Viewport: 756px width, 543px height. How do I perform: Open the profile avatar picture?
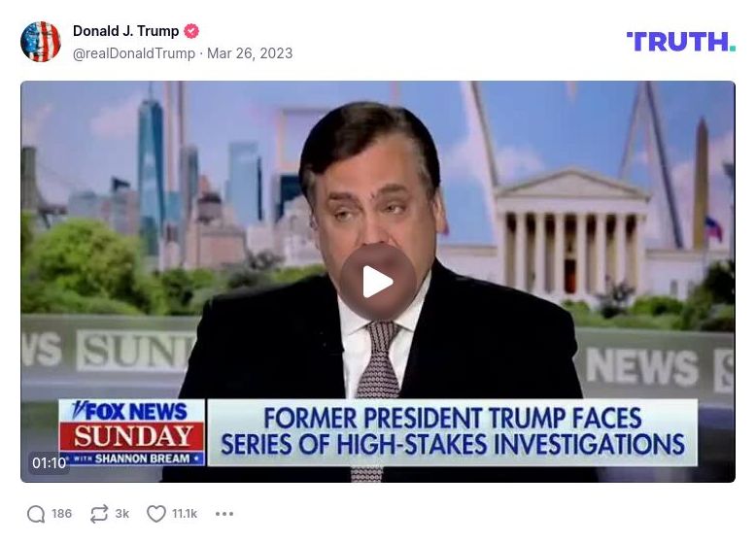pos(41,42)
